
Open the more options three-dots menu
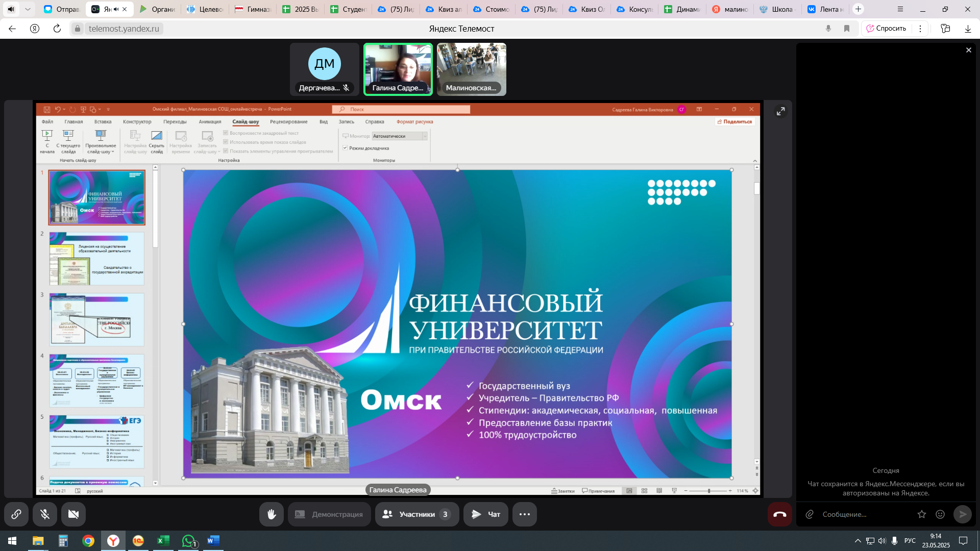coord(525,514)
